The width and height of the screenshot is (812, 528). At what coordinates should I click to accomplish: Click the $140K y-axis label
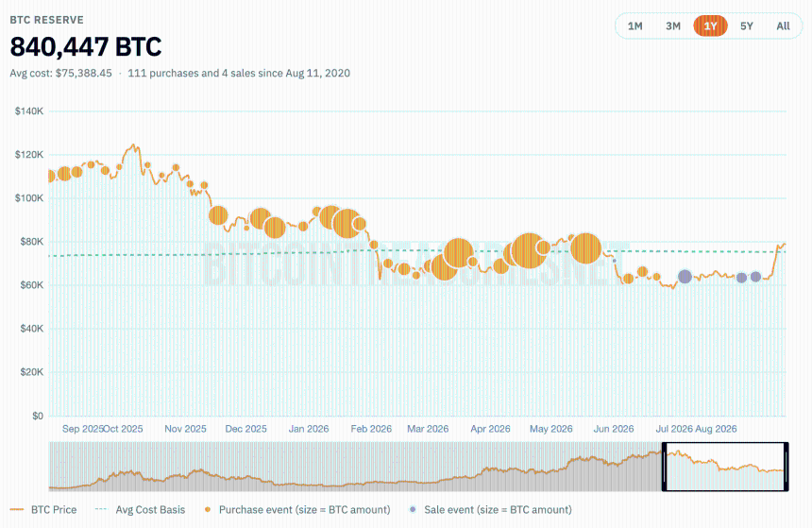(x=29, y=111)
